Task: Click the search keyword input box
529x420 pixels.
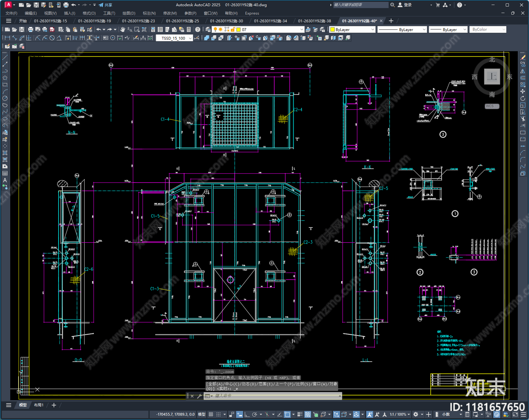Action: (x=360, y=5)
